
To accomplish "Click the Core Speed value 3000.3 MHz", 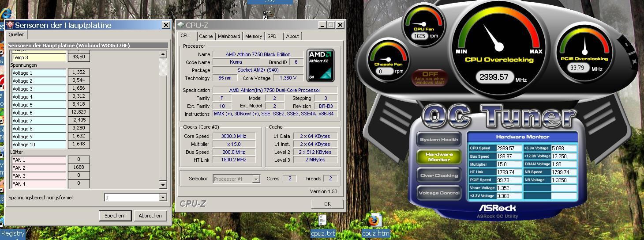I will [234, 136].
